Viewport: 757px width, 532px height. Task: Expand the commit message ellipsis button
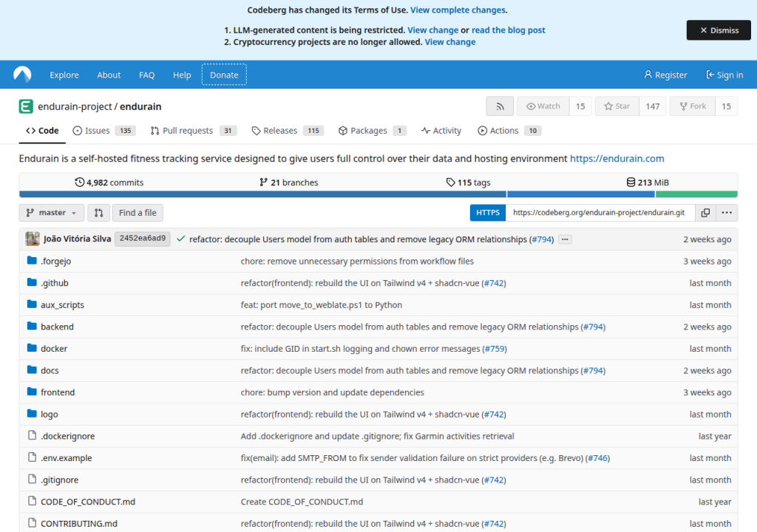coord(565,239)
